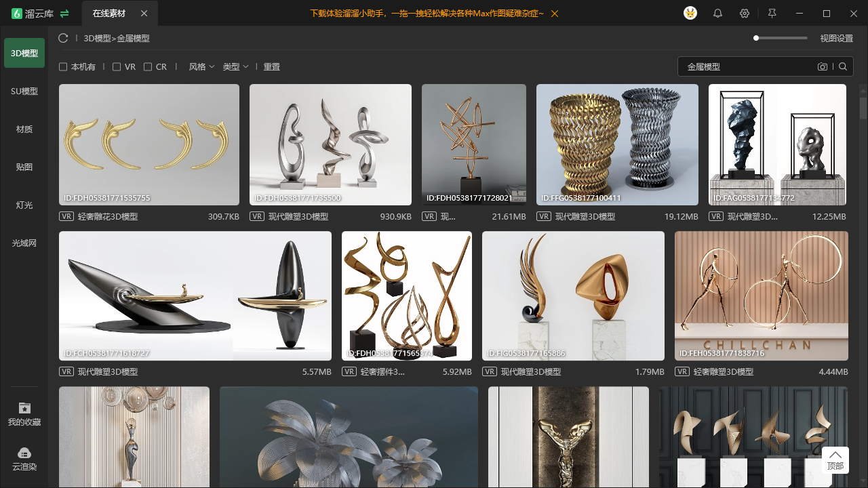868x488 pixels.
Task: Select the 材质 sidebar tab
Action: [x=24, y=129]
